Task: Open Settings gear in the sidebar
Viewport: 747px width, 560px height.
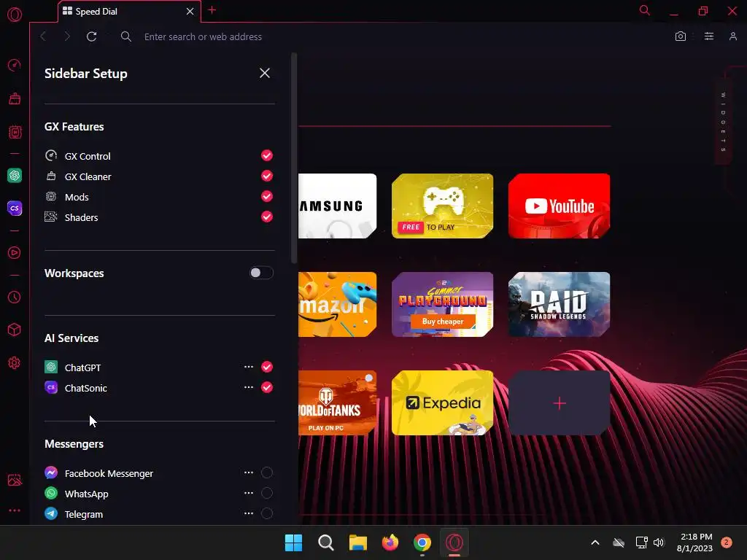Action: [x=15, y=363]
